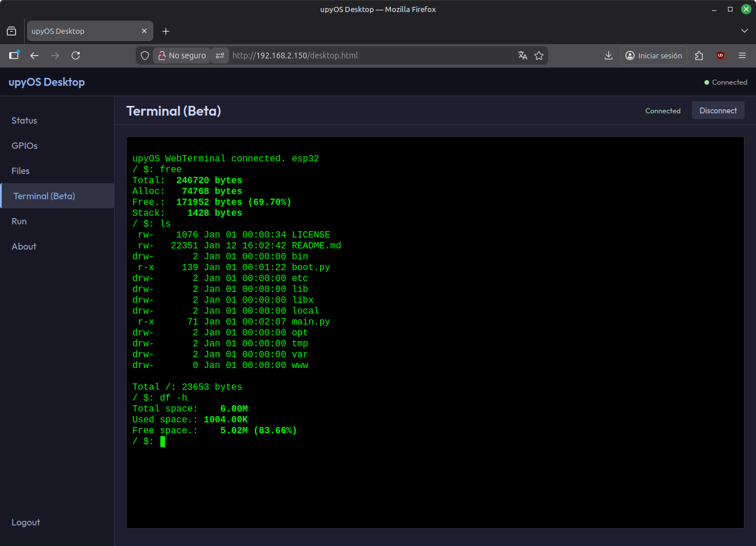Click the upyOS Desktop logo title
The width and height of the screenshot is (756, 546).
coord(46,82)
